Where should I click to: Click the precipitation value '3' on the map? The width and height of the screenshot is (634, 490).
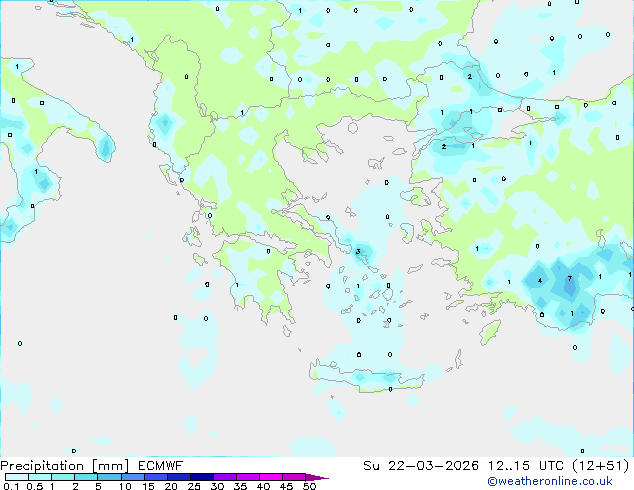coord(358,252)
